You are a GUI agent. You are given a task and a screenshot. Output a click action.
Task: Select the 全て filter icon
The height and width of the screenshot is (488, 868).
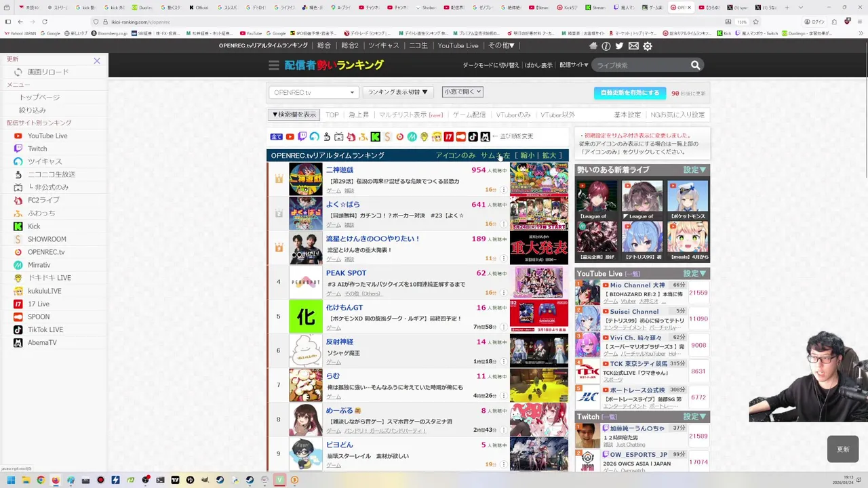coord(276,137)
